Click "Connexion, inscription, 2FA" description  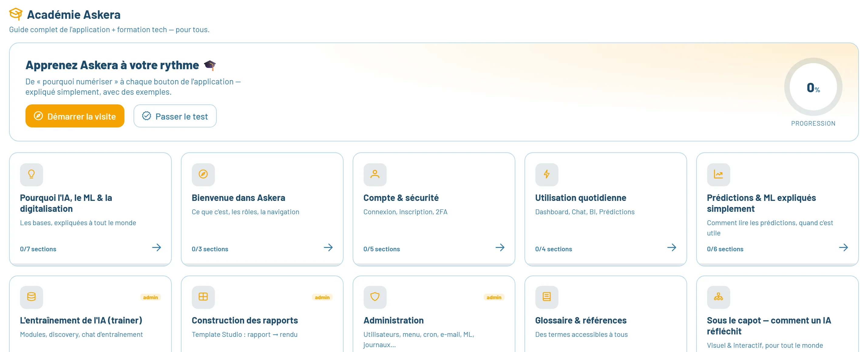[405, 212]
